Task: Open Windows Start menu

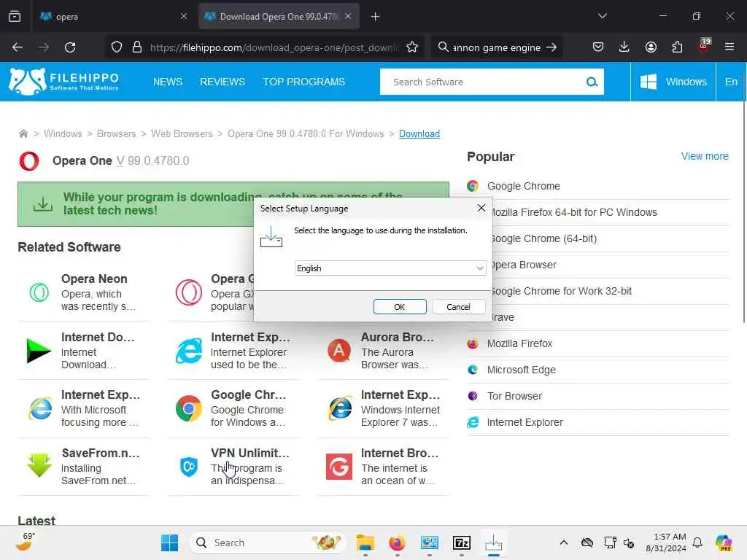Action: pos(169,542)
